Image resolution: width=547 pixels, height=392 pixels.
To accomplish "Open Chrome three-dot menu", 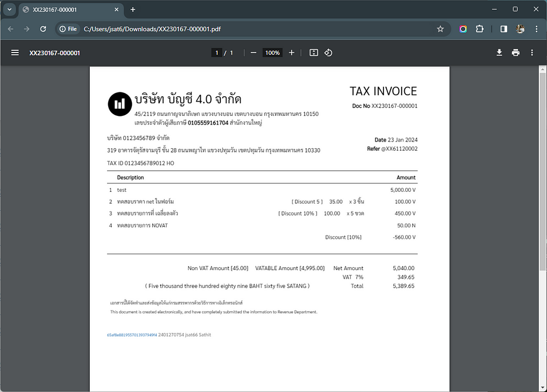I will click(537, 29).
